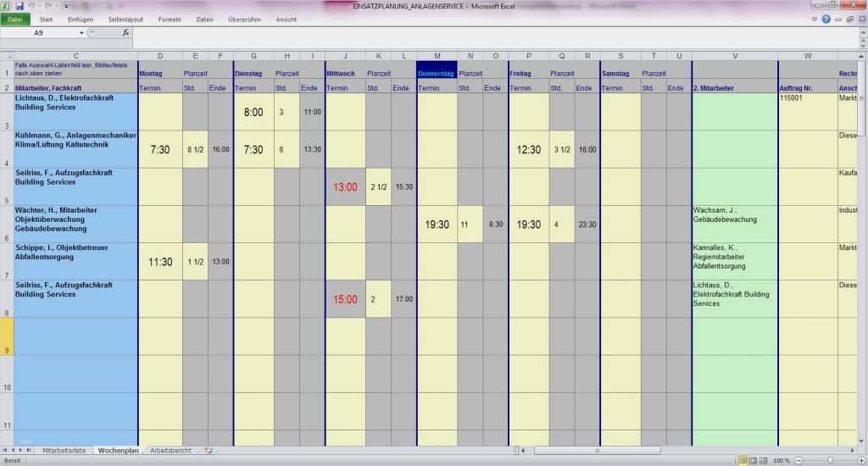The image size is (868, 466).
Task: Switch to the Mitarbeiterliste sheet tab
Action: click(64, 451)
